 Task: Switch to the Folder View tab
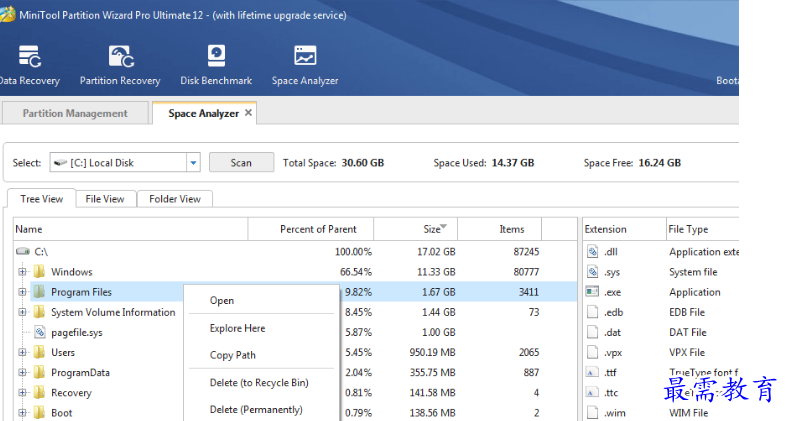(x=175, y=199)
